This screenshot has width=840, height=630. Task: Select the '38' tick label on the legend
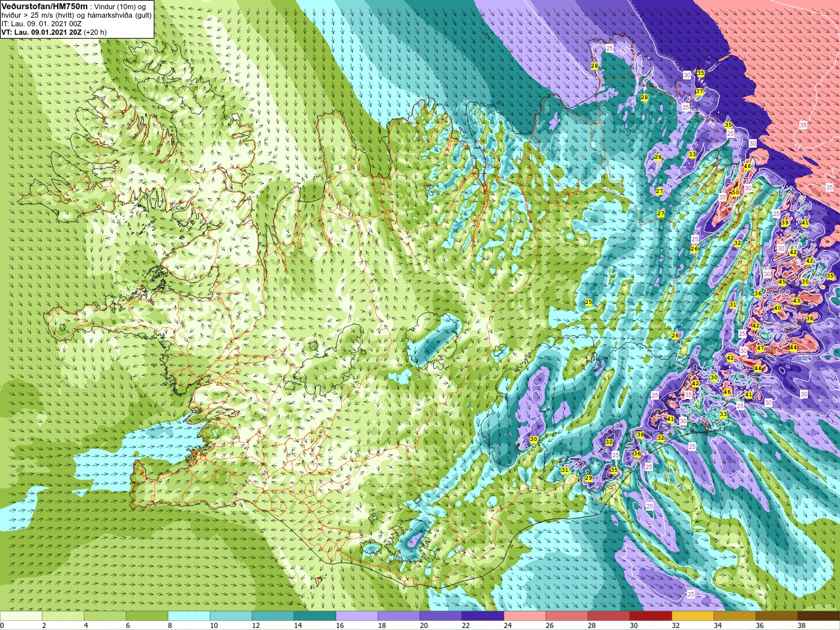point(801,625)
